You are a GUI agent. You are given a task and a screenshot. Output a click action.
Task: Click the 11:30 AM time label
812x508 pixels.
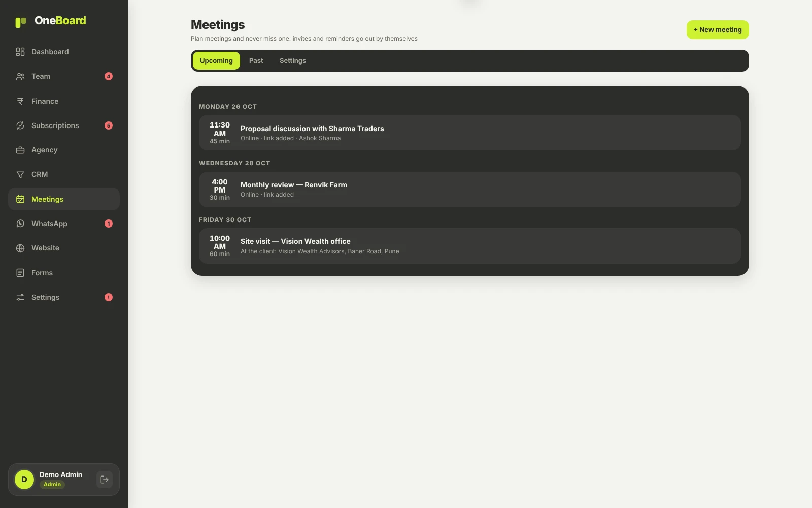[x=220, y=129]
